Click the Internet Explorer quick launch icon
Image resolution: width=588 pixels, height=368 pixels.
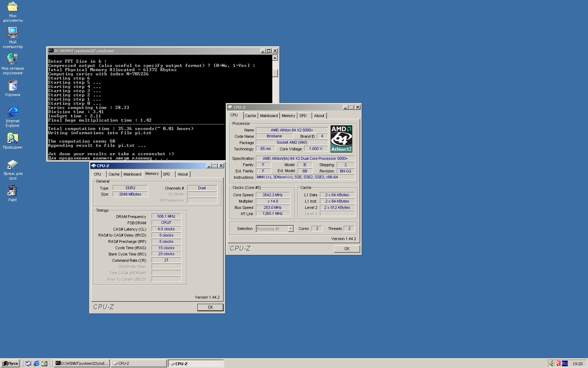click(x=36, y=363)
